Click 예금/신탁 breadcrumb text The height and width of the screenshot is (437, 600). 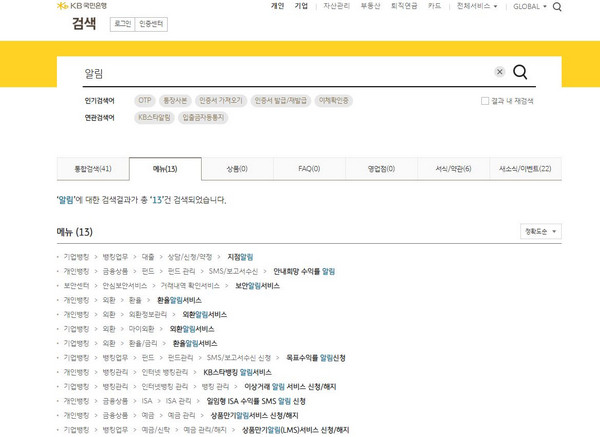pos(155,430)
